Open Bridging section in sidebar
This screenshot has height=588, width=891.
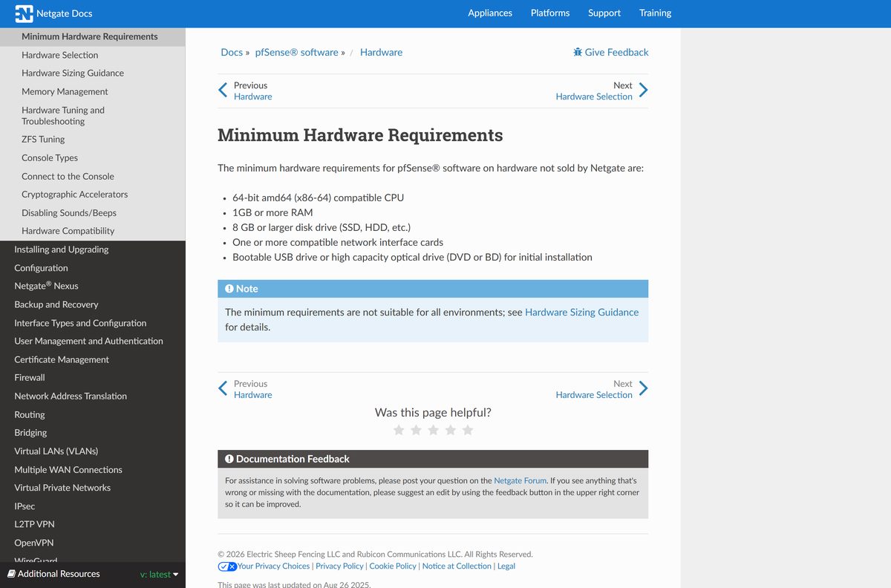pos(93,433)
